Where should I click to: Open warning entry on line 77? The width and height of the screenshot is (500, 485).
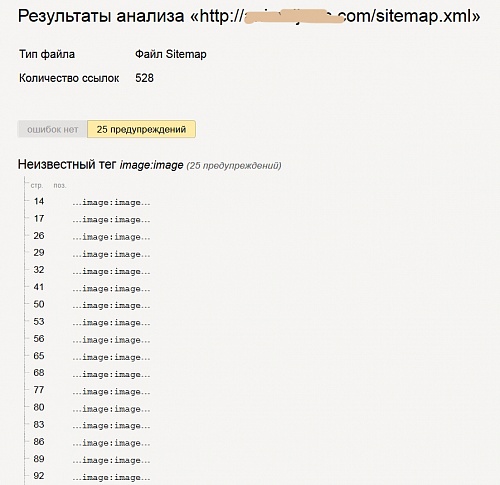[x=92, y=391]
